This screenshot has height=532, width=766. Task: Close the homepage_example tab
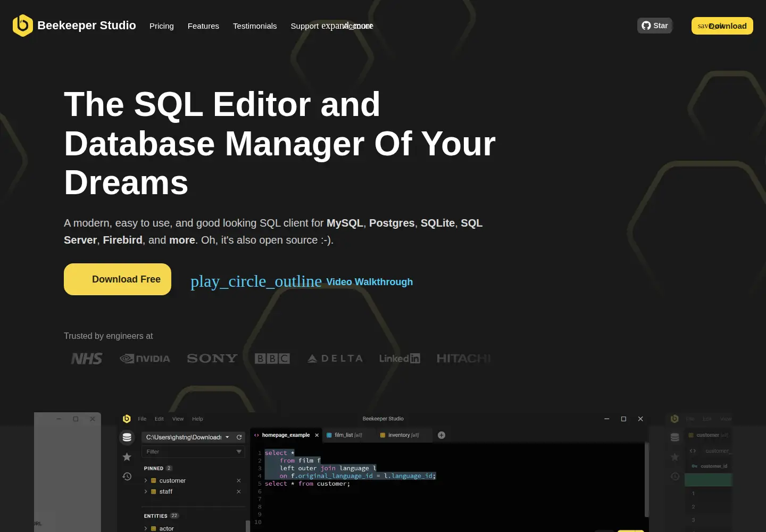(317, 435)
